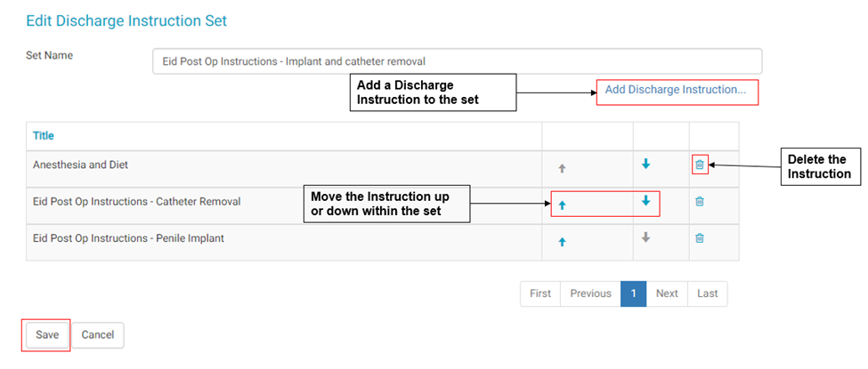The image size is (868, 369).
Task: Move Penile Implant instruction up
Action: point(562,241)
